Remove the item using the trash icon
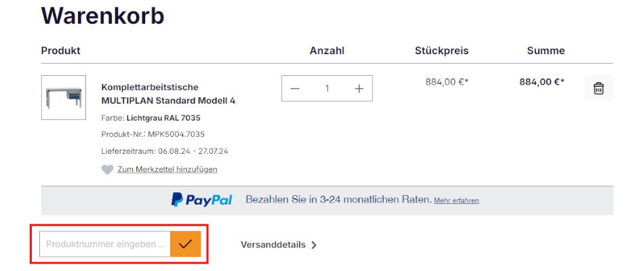This screenshot has height=271, width=644. point(599,89)
